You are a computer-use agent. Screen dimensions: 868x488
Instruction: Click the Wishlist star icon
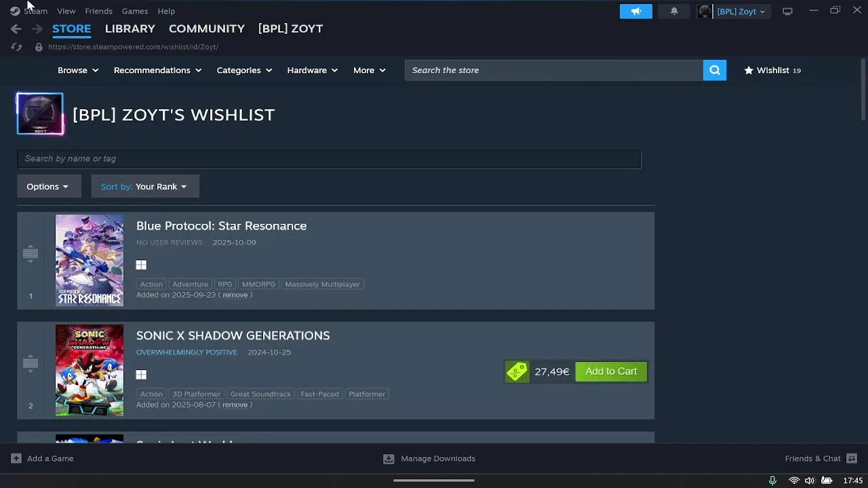point(749,70)
